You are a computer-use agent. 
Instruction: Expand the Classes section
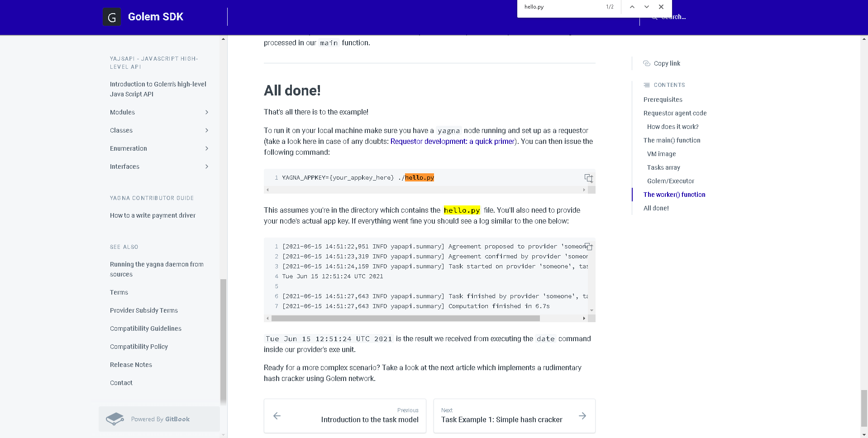[x=206, y=130]
